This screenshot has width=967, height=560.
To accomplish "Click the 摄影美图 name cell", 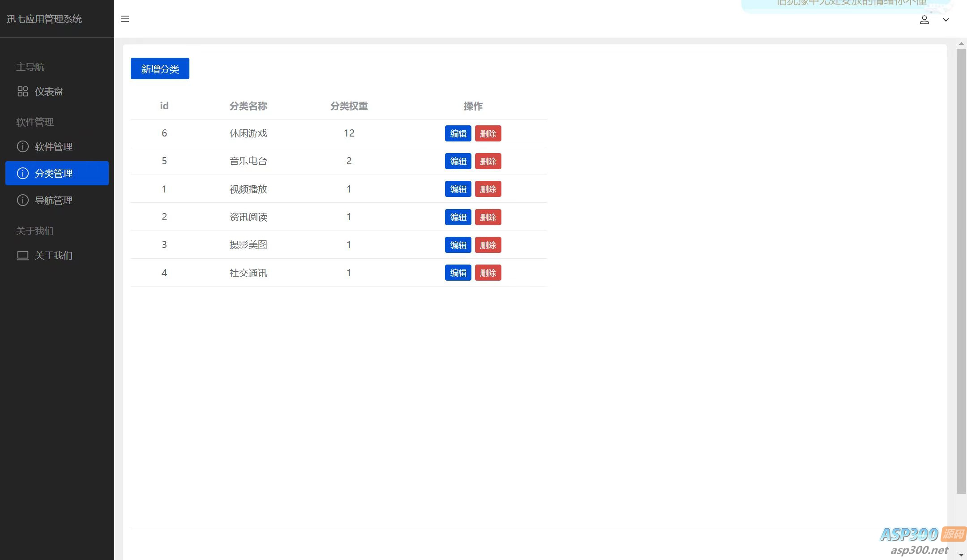I will tap(248, 245).
